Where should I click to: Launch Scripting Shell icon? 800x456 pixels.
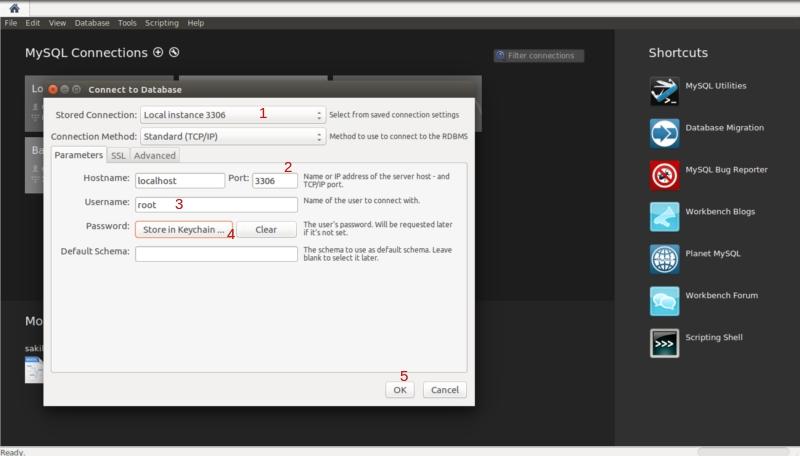pyautogui.click(x=664, y=343)
